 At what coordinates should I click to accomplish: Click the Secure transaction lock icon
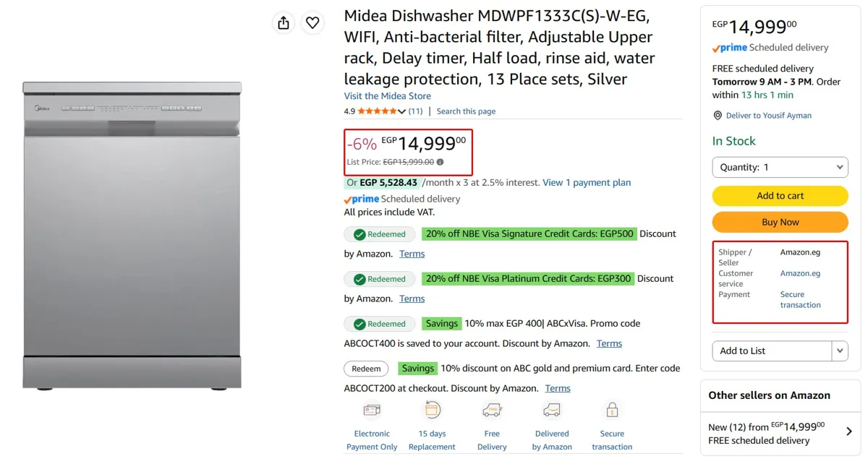click(612, 410)
